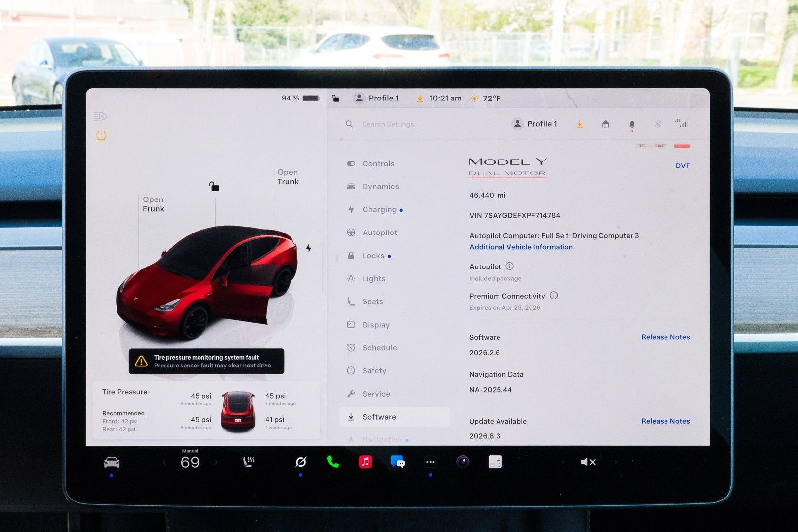Launch Apple Music from the bottom bar

(365, 462)
